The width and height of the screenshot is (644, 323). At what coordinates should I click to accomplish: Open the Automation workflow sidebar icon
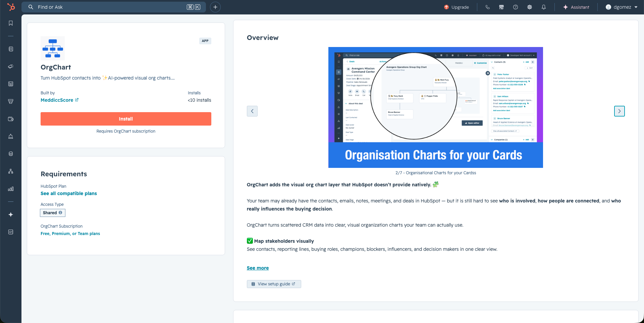click(x=11, y=171)
